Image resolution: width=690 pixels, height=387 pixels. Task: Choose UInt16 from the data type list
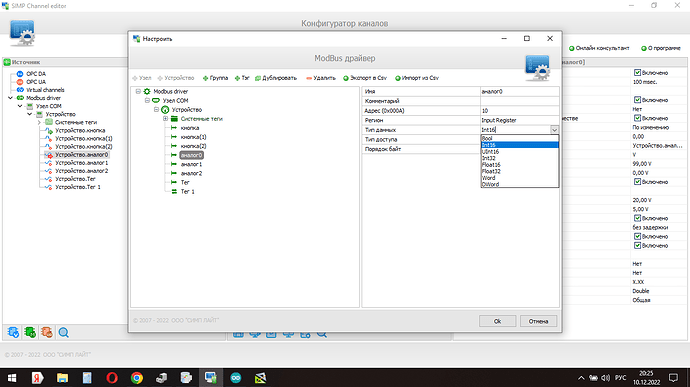[520, 151]
